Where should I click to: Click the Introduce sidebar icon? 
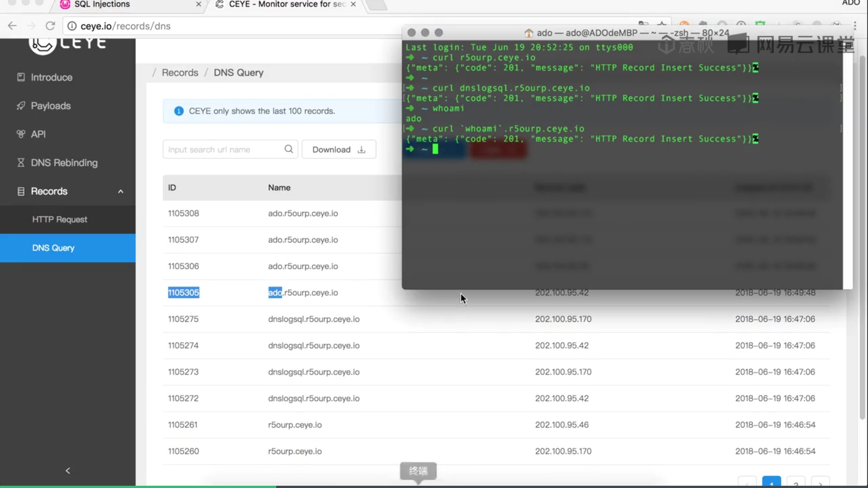click(x=21, y=77)
